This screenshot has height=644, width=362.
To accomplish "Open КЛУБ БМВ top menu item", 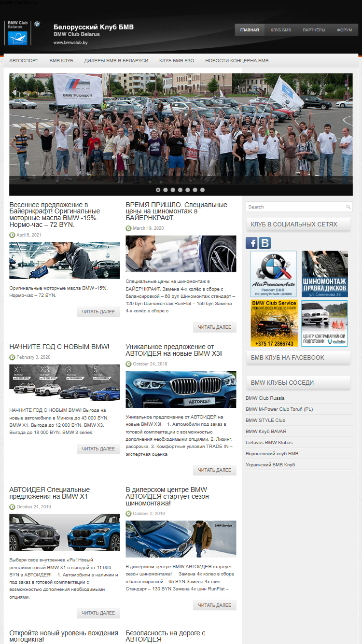I will click(x=281, y=30).
